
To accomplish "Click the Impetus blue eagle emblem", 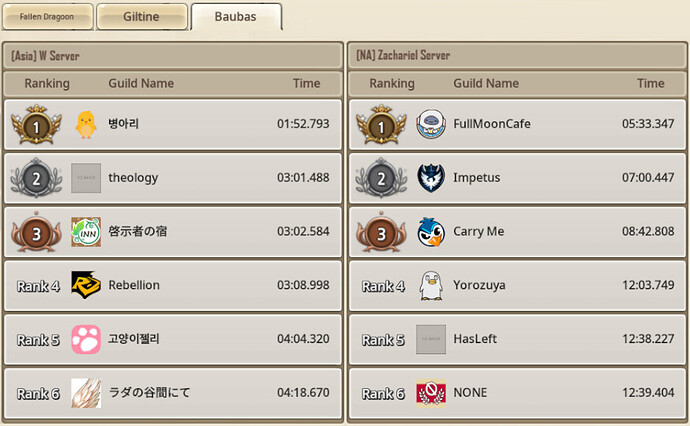I will pyautogui.click(x=431, y=178).
